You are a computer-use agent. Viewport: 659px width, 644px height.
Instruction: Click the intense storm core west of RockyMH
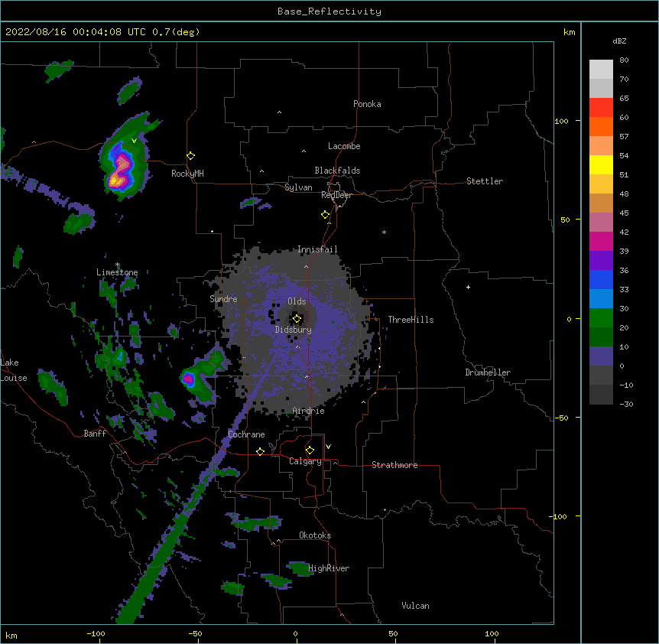(121, 168)
